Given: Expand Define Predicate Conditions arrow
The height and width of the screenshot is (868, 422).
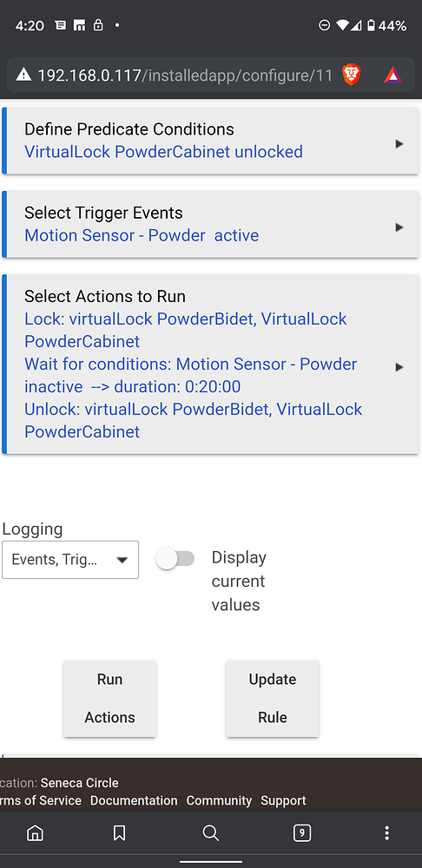Looking at the screenshot, I should point(399,144).
